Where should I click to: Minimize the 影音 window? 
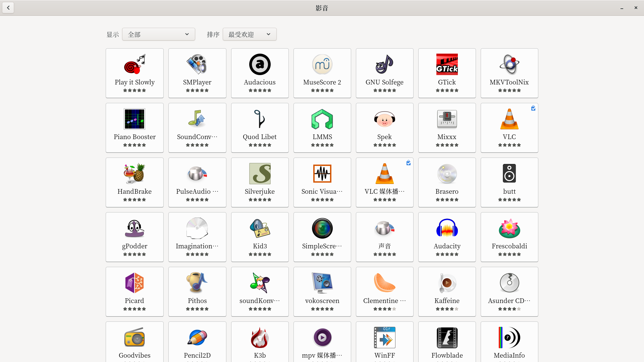point(622,8)
